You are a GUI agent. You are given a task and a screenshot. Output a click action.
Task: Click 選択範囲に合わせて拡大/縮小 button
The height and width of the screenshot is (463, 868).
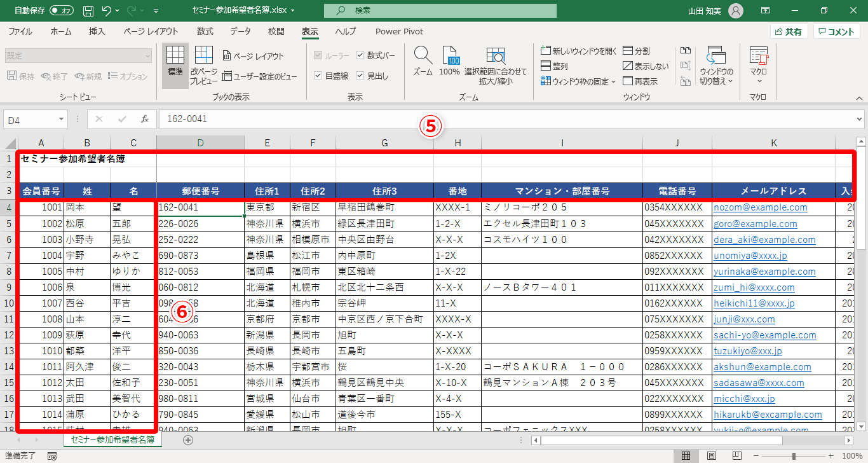(x=496, y=66)
